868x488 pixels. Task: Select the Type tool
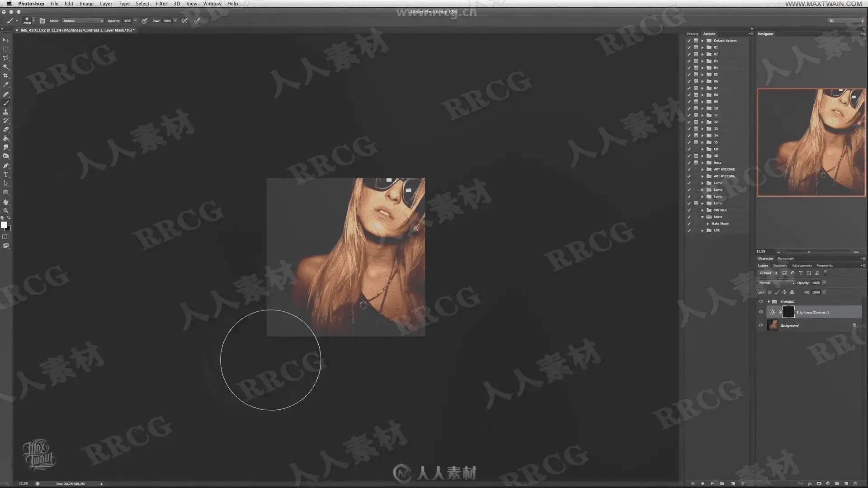coord(6,174)
